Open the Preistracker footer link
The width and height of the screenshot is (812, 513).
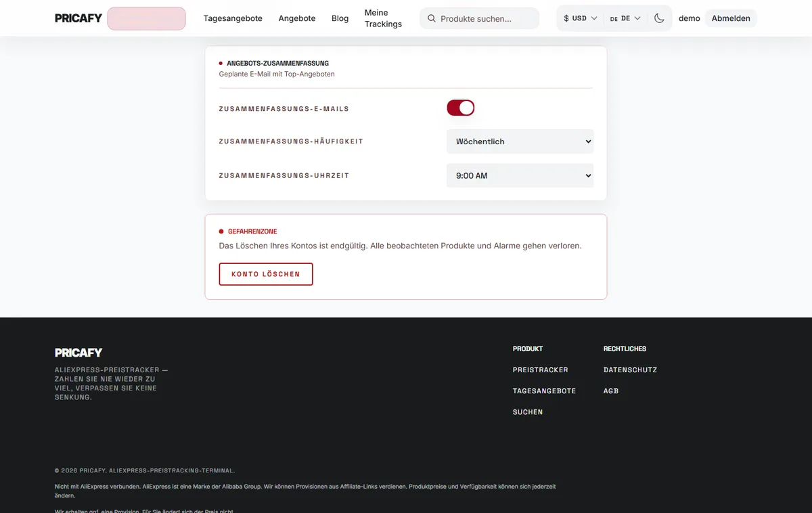click(541, 370)
